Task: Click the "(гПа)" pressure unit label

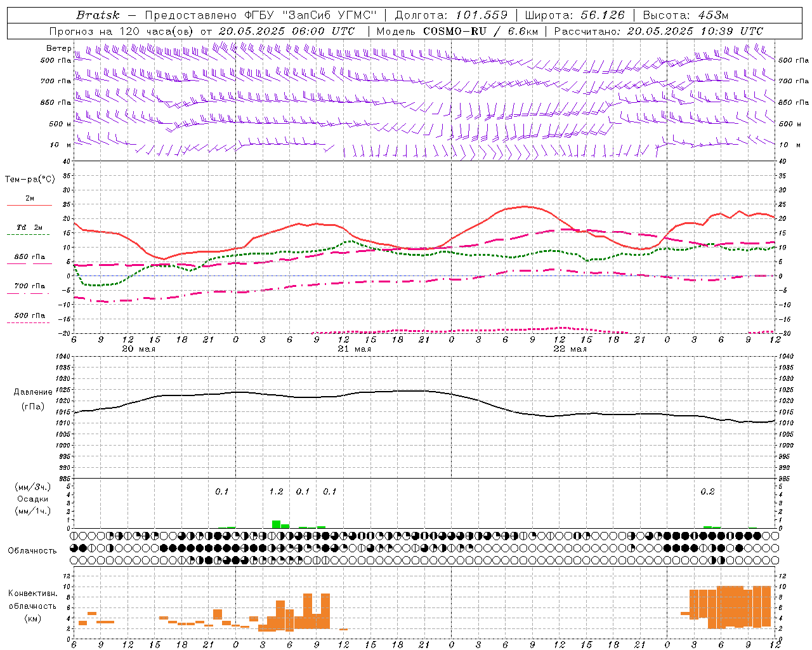Action: coord(32,407)
